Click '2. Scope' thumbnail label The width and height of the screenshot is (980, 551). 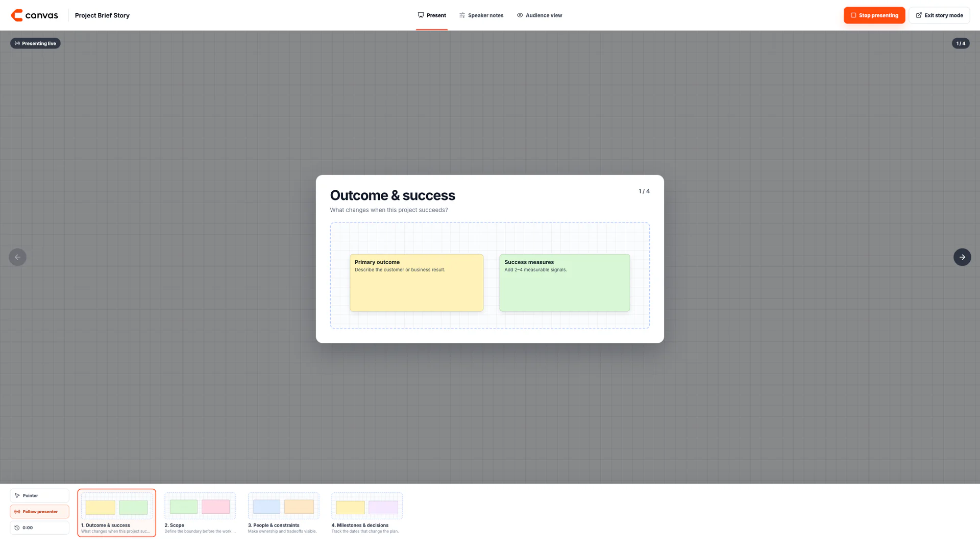pos(174,525)
